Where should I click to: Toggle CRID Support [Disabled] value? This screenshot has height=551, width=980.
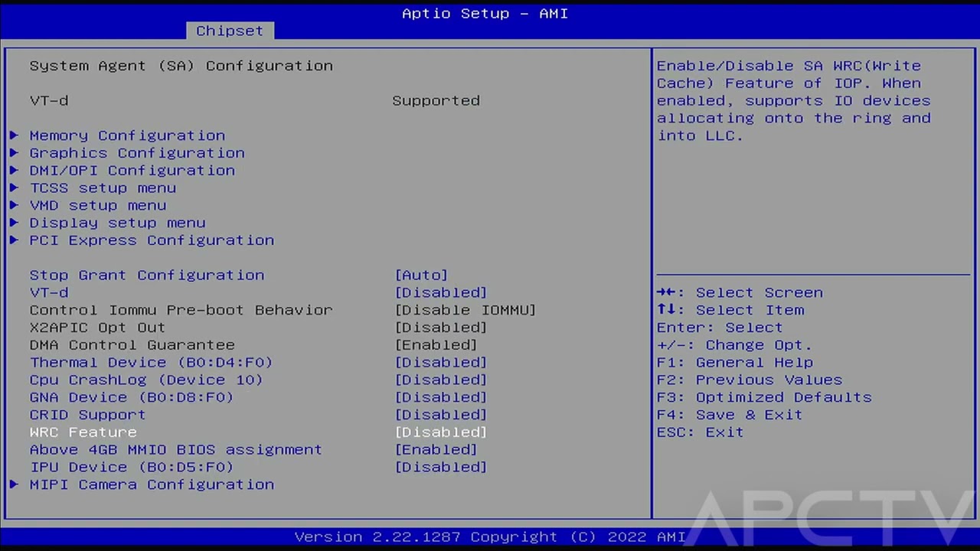[441, 415]
